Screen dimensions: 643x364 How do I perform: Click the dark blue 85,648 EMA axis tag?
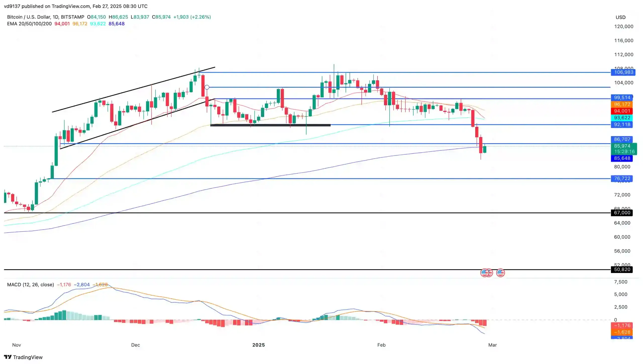[622, 158]
